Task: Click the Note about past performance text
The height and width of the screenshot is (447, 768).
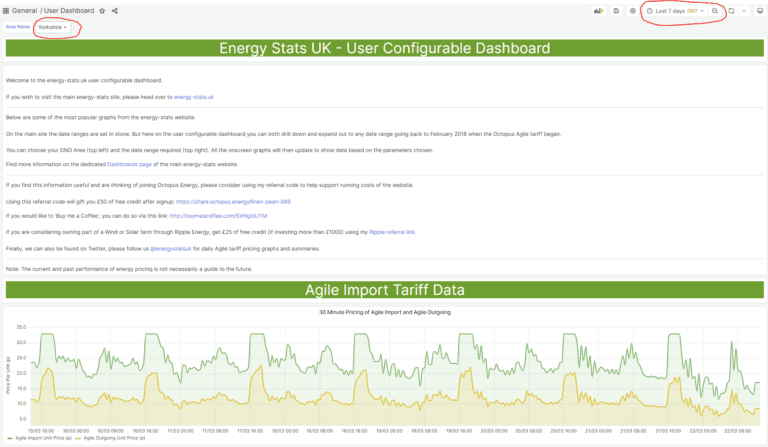Action: coord(129,269)
